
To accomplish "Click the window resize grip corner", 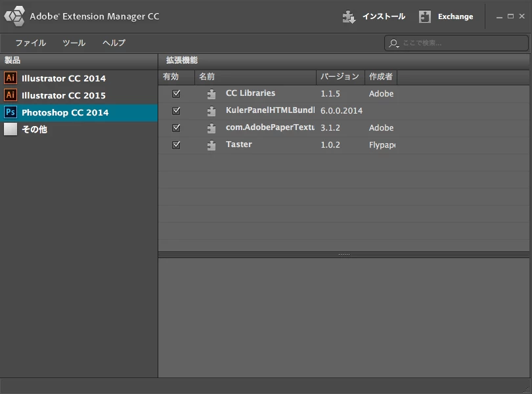I will [x=527, y=389].
